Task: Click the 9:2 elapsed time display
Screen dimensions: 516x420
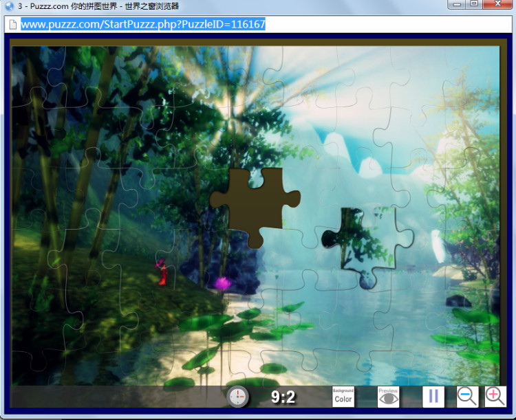Action: tap(283, 397)
